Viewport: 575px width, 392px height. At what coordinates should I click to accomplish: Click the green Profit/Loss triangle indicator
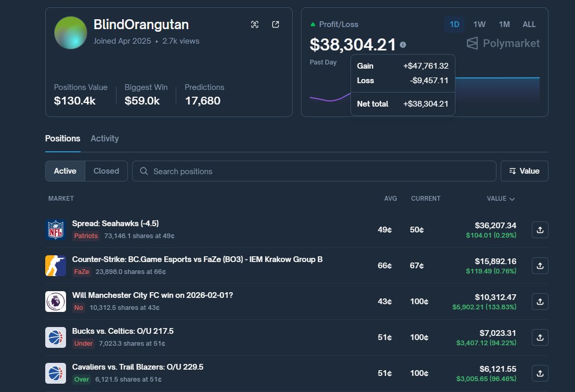[x=313, y=24]
